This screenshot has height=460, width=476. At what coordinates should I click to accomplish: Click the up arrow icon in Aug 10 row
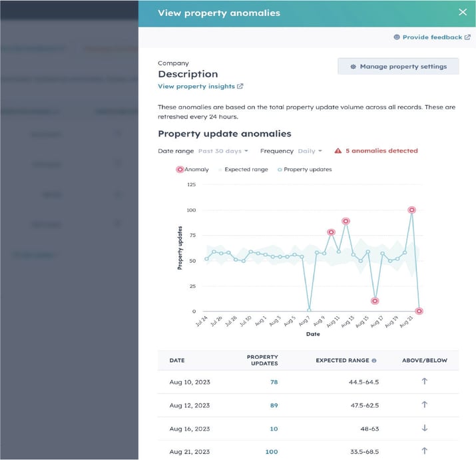point(424,381)
